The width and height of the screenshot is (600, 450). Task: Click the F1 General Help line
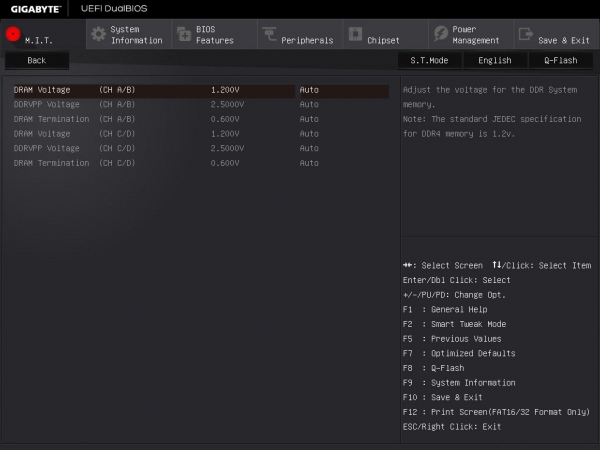tap(445, 310)
